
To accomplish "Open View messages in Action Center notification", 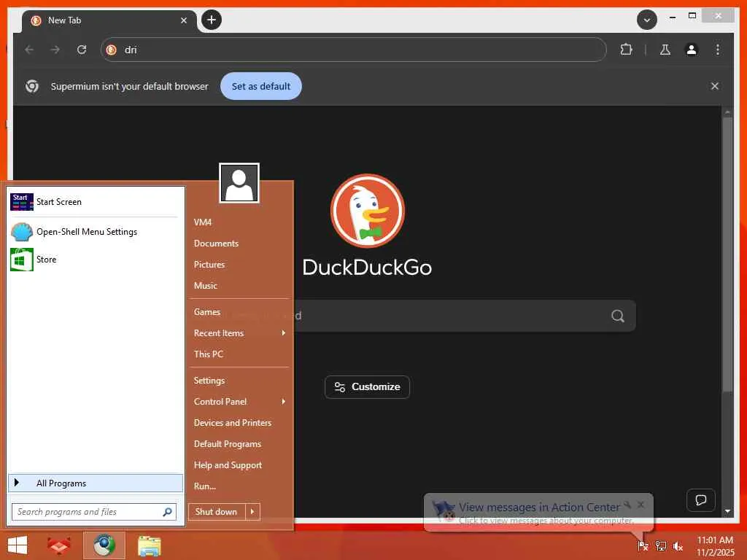I will pos(540,507).
